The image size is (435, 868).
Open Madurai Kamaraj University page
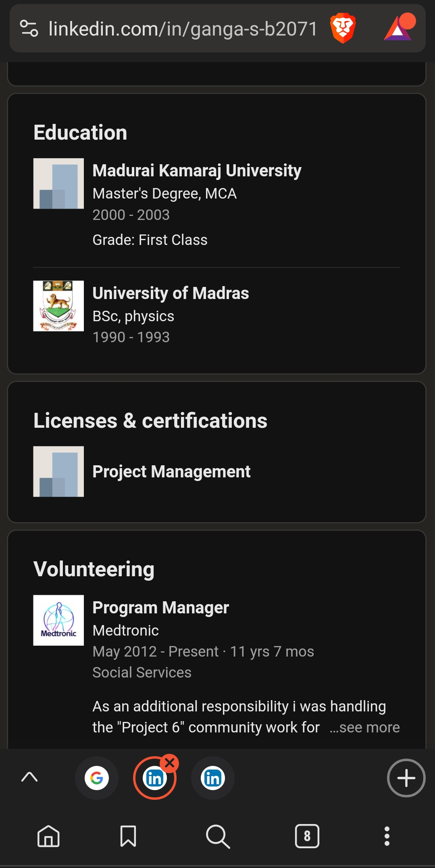point(197,170)
